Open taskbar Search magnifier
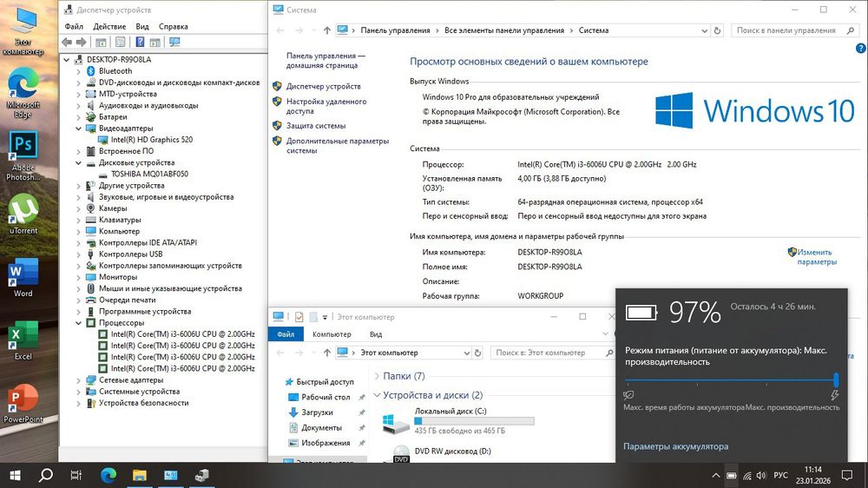Screen dimensions: 868x488 [46, 475]
